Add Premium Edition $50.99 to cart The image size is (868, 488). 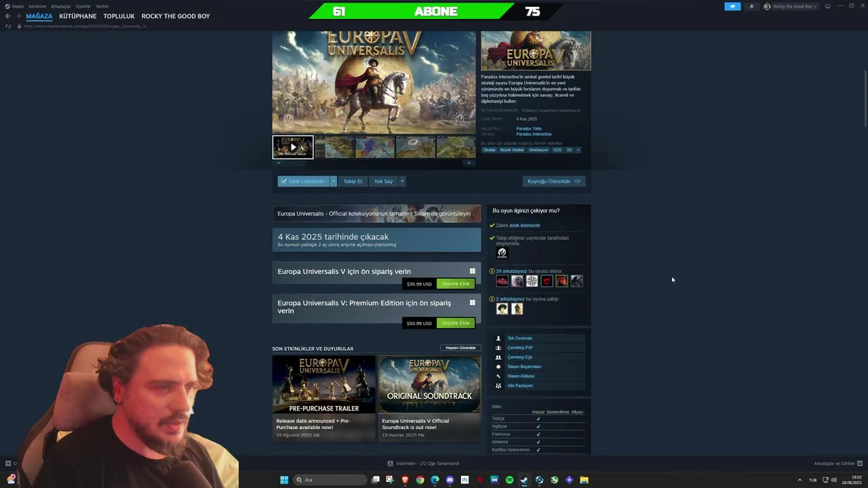[455, 323]
